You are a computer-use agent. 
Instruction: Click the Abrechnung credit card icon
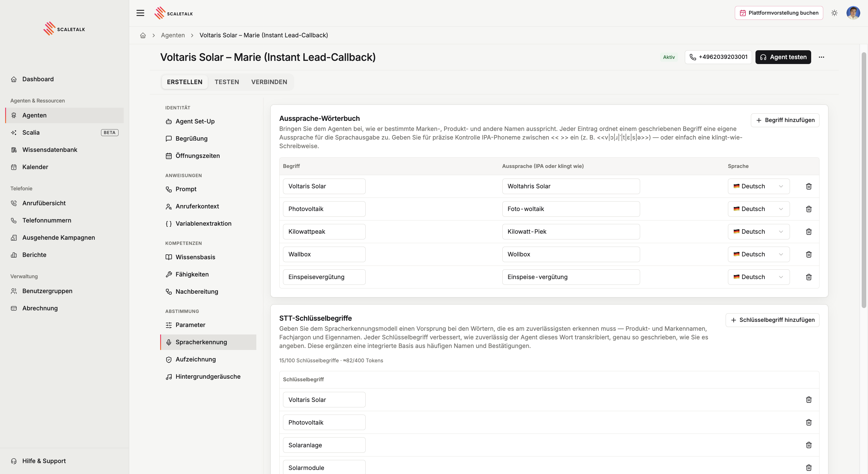pyautogui.click(x=14, y=308)
